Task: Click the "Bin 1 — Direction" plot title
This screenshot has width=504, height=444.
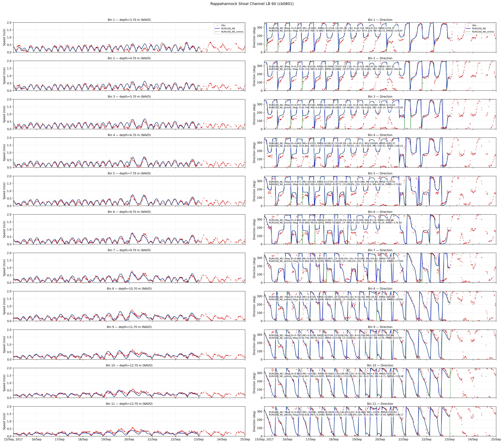Action: click(x=380, y=20)
